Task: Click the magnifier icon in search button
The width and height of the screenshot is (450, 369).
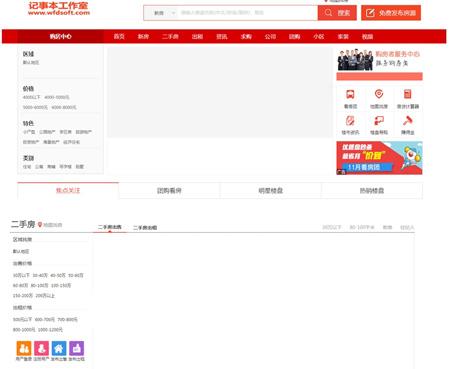Action: pos(328,13)
